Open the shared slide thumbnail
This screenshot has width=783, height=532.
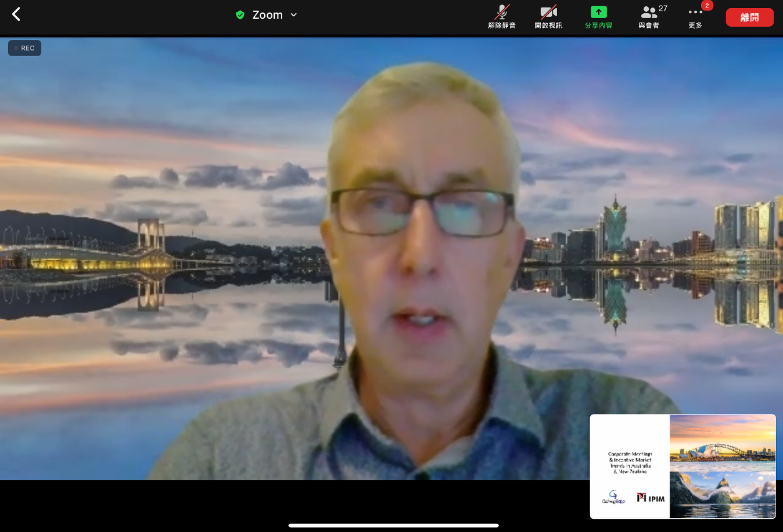[x=682, y=466]
